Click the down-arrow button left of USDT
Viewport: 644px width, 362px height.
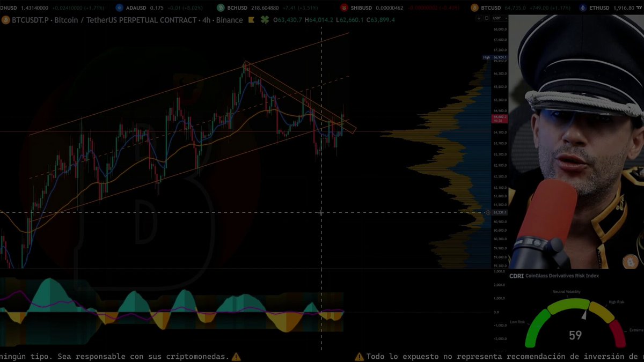pos(479,18)
